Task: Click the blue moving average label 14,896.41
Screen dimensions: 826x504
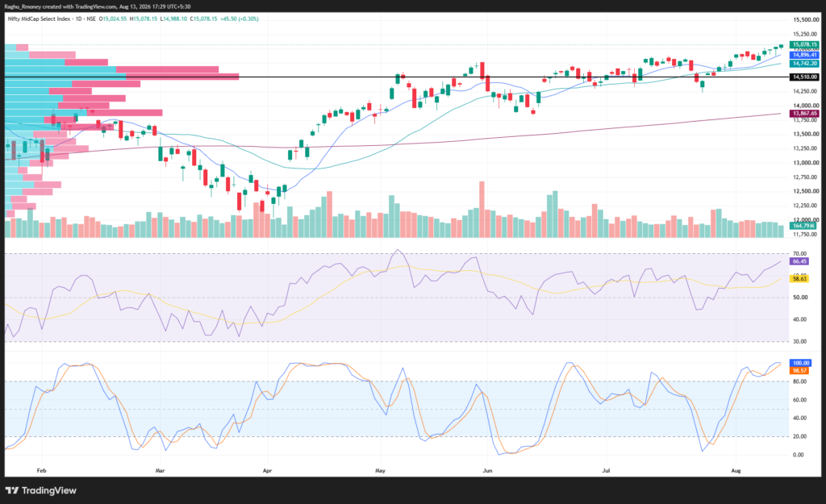Action: coord(804,55)
